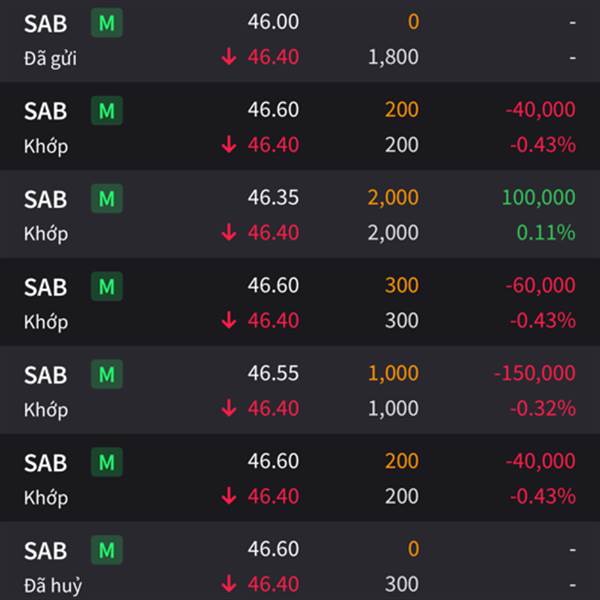This screenshot has width=600, height=600.
Task: Tap the 0.11% gain percentage
Action: (546, 233)
